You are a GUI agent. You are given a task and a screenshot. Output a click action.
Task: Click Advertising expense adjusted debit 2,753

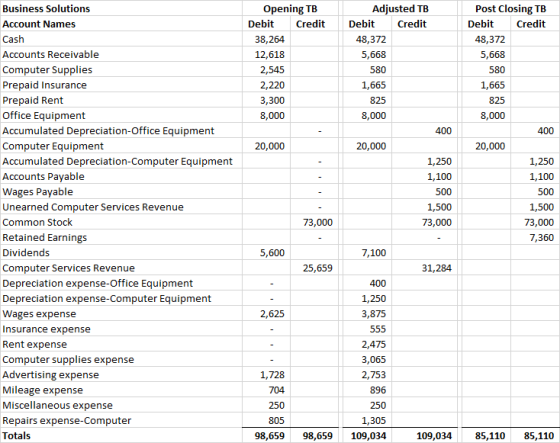(x=374, y=375)
